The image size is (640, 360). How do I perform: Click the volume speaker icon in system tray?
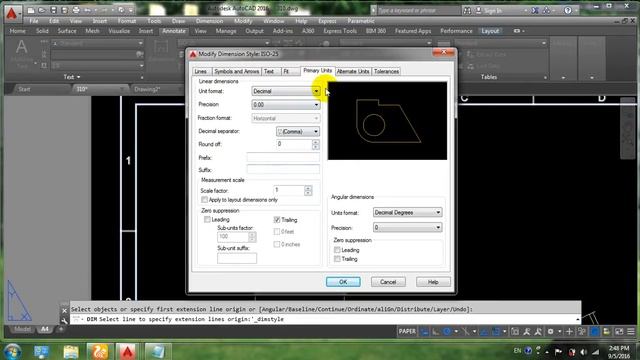click(583, 351)
